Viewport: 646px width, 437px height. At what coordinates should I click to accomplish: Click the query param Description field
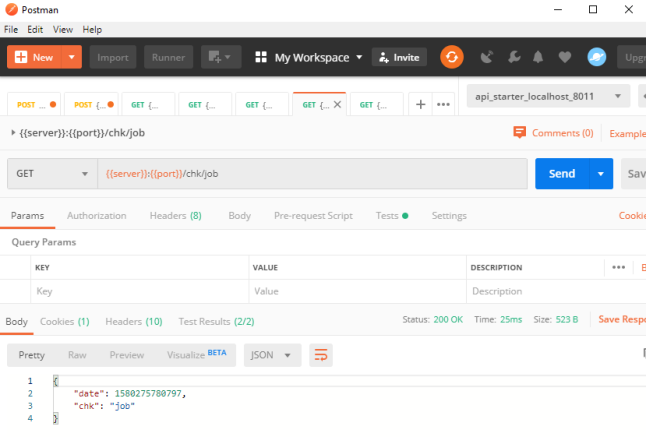tap(556, 292)
